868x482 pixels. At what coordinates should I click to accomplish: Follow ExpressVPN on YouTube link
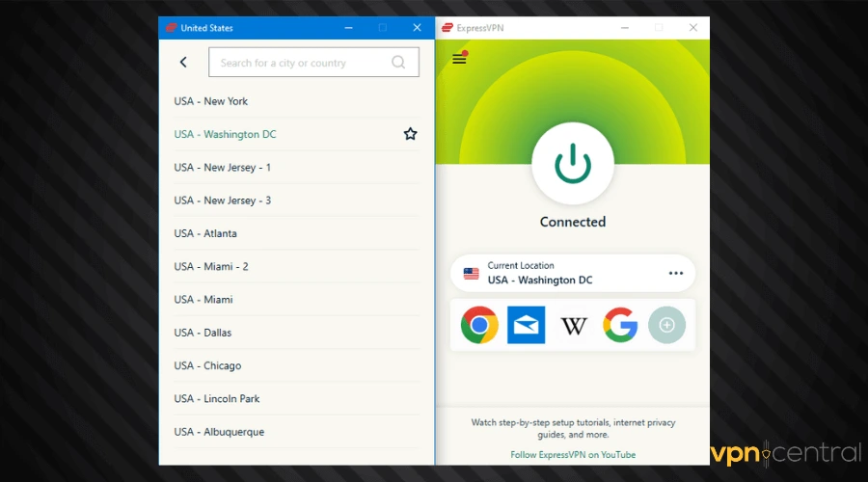coord(573,454)
